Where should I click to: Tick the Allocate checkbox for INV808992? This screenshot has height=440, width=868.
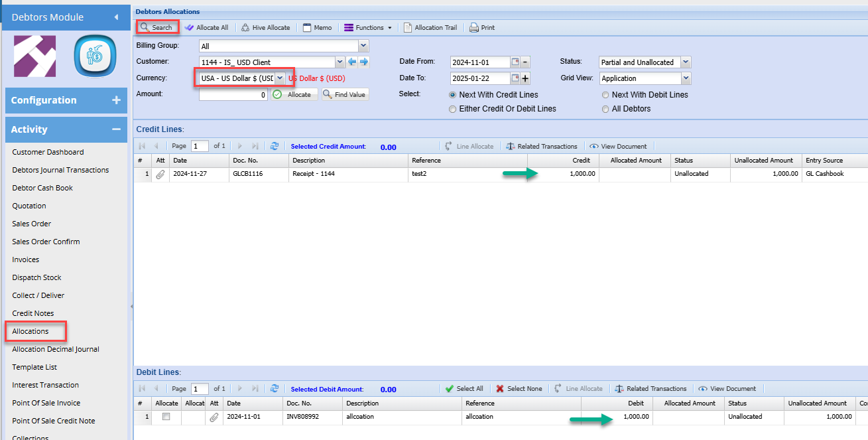point(166,417)
